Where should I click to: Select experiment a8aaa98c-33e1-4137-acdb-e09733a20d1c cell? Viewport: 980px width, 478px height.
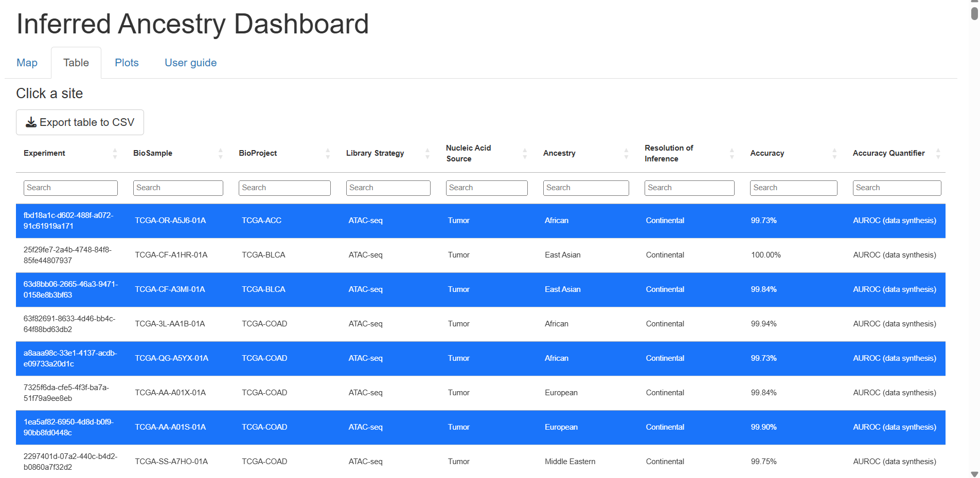point(70,358)
